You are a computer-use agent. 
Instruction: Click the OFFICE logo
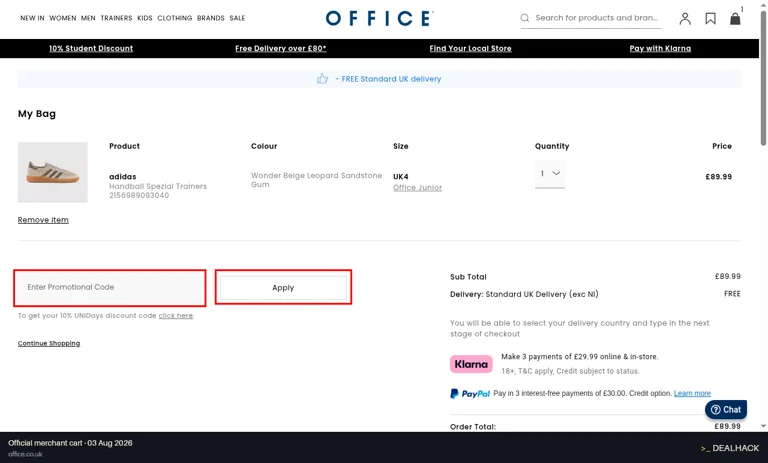coord(379,19)
